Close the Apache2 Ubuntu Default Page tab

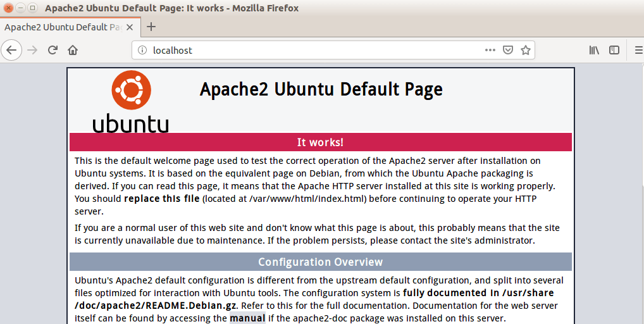[x=131, y=27]
